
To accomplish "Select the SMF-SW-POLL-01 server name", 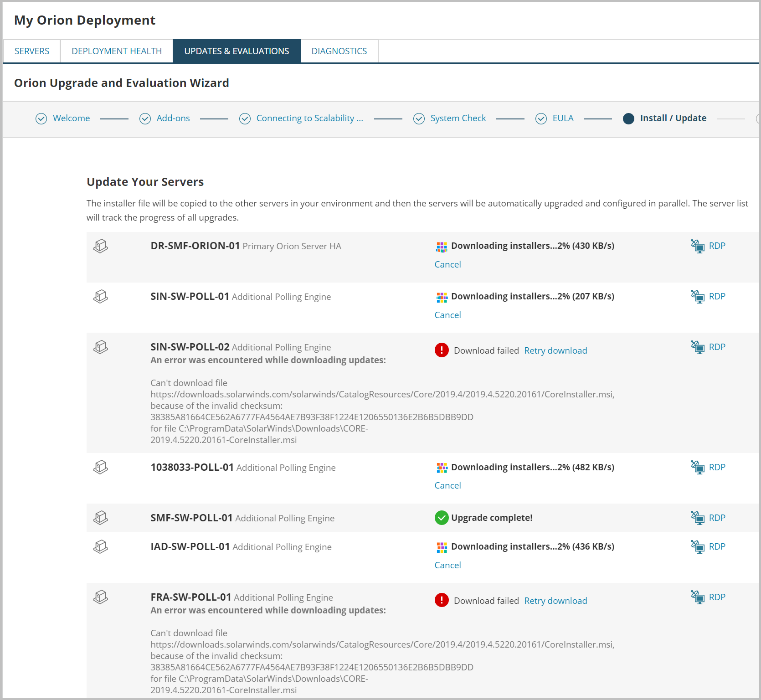I will pyautogui.click(x=191, y=518).
